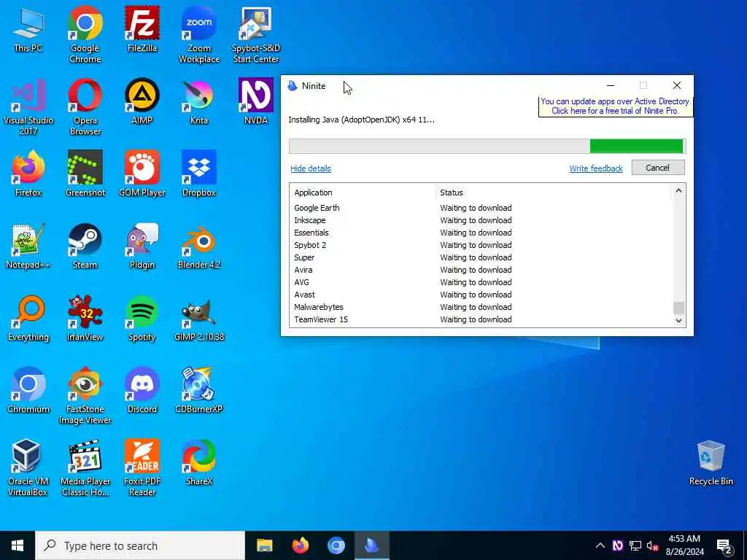Select the Chromium desktop shortcut
This screenshot has width=747, height=560.
coord(28,390)
